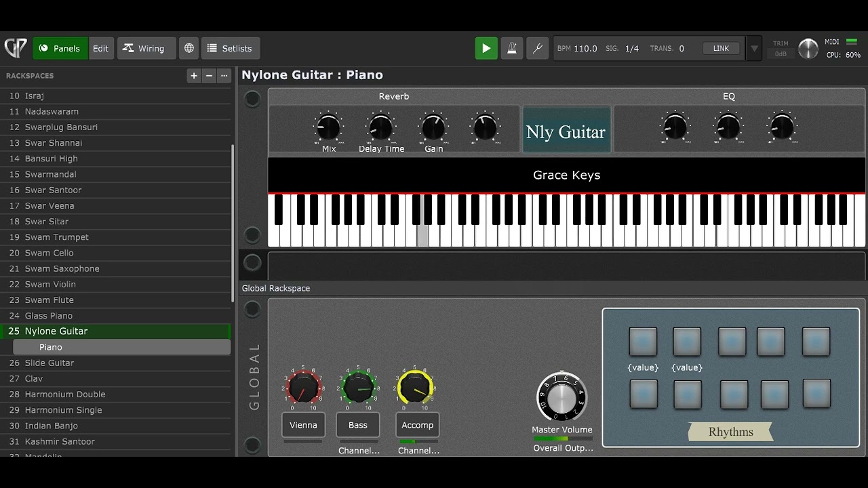
Task: Open the tuner with the tuning fork icon
Action: pos(537,48)
